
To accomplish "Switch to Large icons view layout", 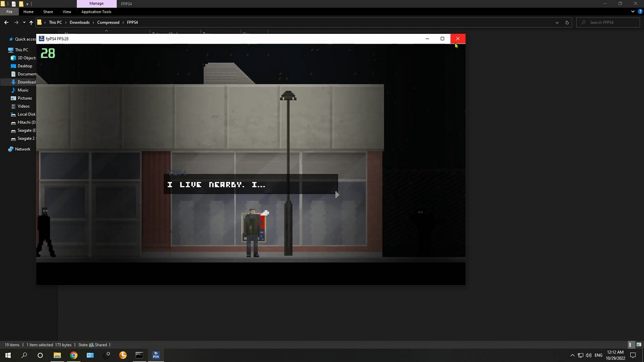I will pyautogui.click(x=639, y=345).
